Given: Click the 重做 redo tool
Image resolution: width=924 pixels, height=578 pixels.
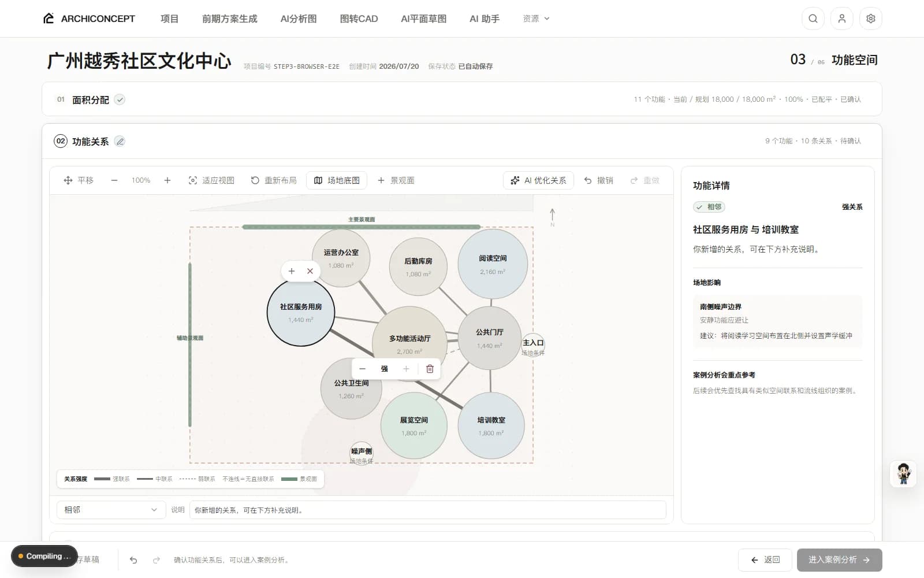Looking at the screenshot, I should point(644,180).
